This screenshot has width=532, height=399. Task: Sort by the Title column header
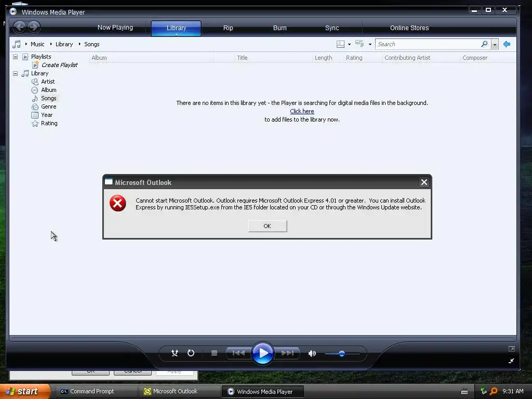(x=273, y=58)
